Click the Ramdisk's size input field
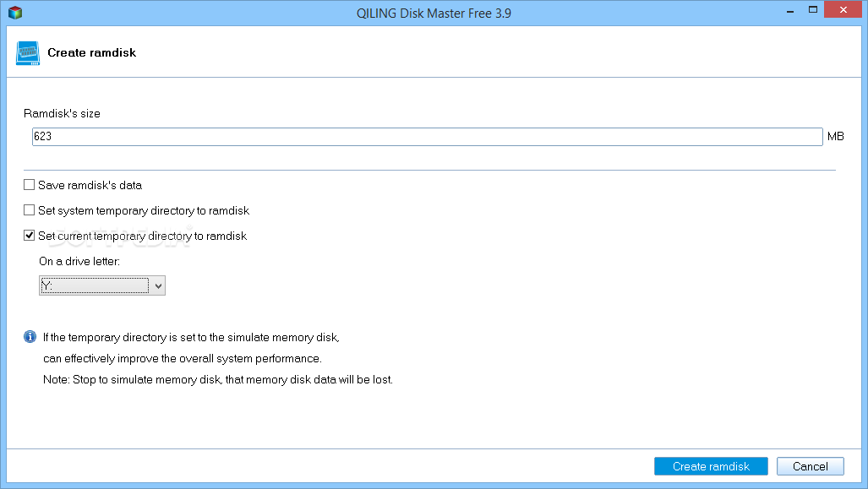 tap(427, 137)
